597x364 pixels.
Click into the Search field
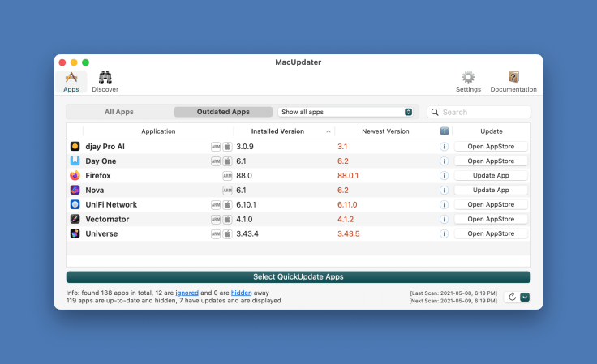pyautogui.click(x=479, y=112)
